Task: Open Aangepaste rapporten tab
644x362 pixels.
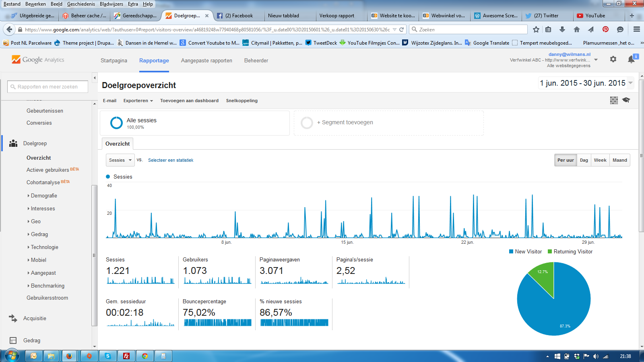Action: pos(206,60)
